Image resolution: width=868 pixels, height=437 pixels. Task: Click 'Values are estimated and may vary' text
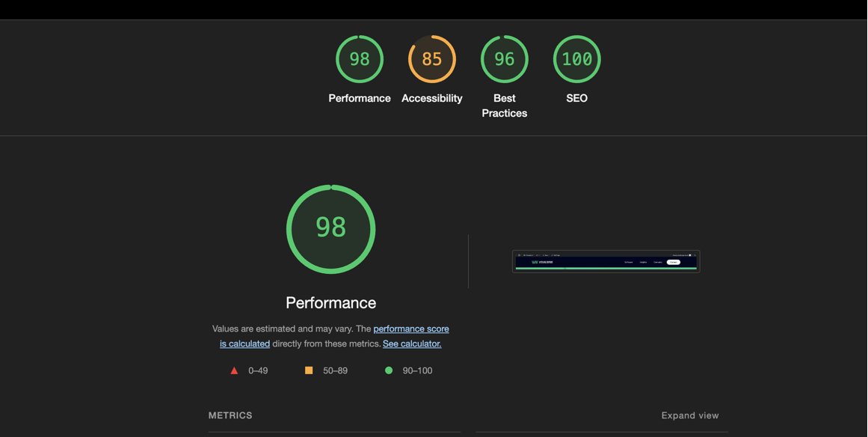(283, 328)
